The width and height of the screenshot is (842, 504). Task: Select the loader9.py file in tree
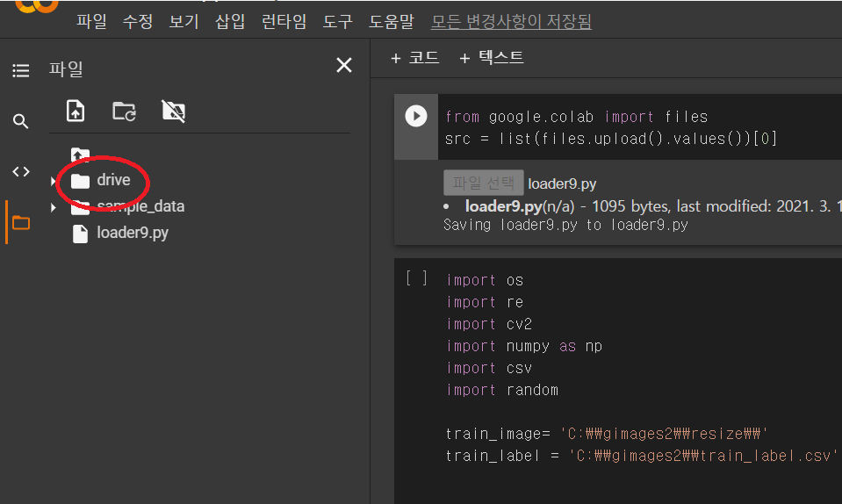point(132,234)
